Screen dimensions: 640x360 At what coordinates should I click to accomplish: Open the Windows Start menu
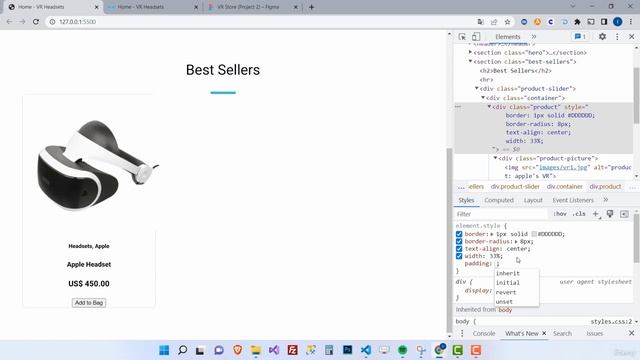(164, 350)
